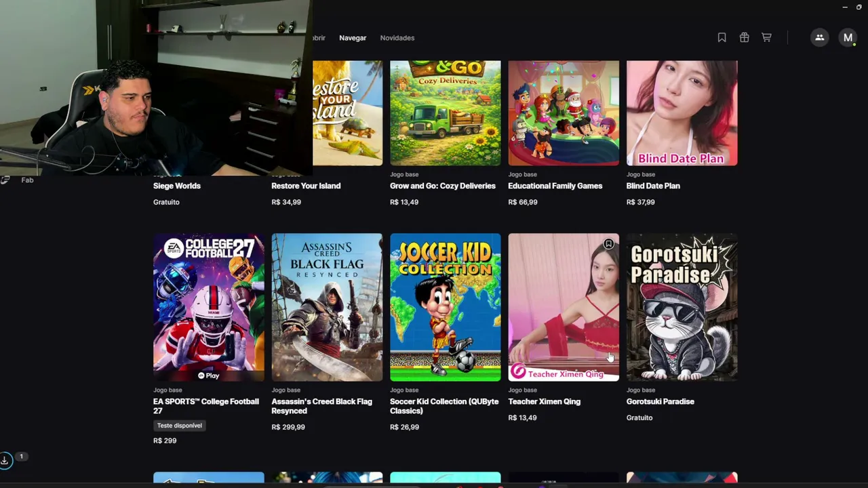The width and height of the screenshot is (868, 488).
Task: Open the downloads icon in the sidebar
Action: tap(5, 461)
